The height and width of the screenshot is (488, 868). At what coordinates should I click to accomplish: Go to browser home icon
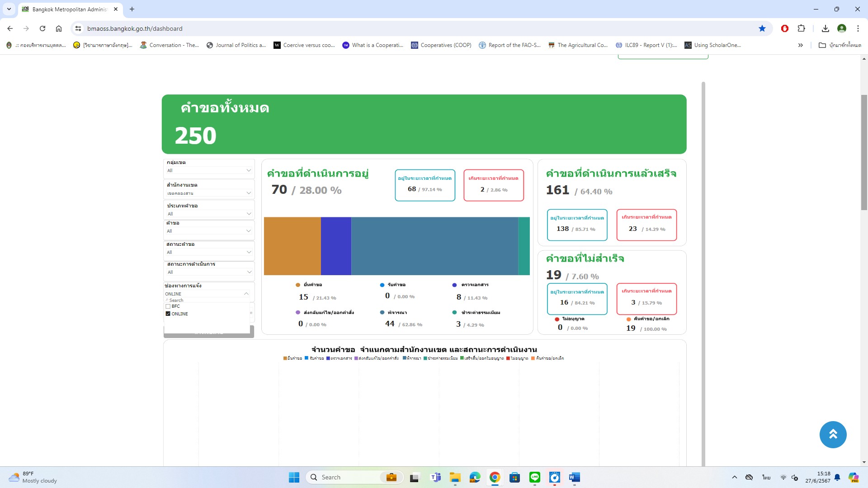[x=59, y=28]
